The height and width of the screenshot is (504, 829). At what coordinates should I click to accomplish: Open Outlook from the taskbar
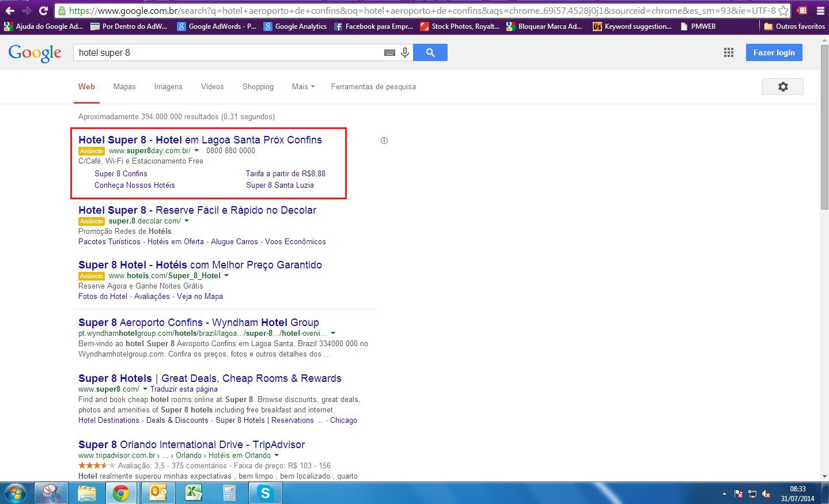coord(158,493)
